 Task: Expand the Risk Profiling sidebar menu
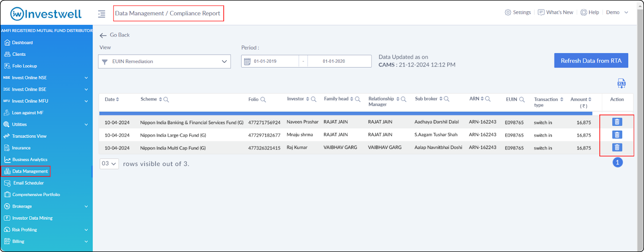(46, 230)
